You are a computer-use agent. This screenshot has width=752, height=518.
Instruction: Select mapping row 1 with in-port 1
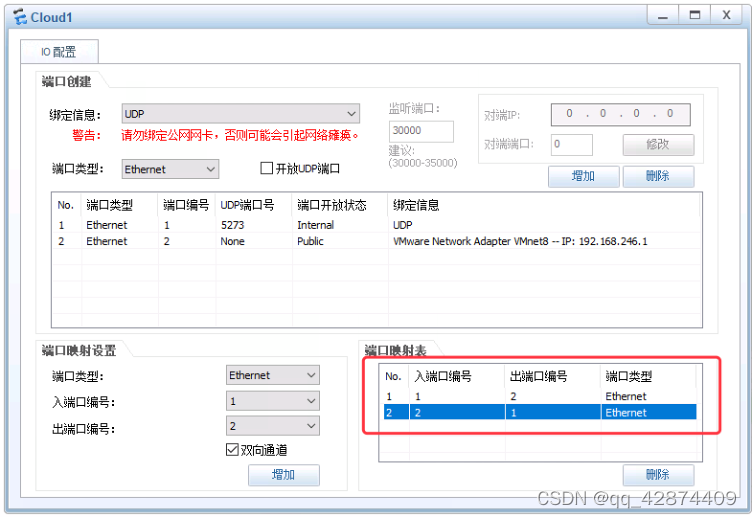540,396
